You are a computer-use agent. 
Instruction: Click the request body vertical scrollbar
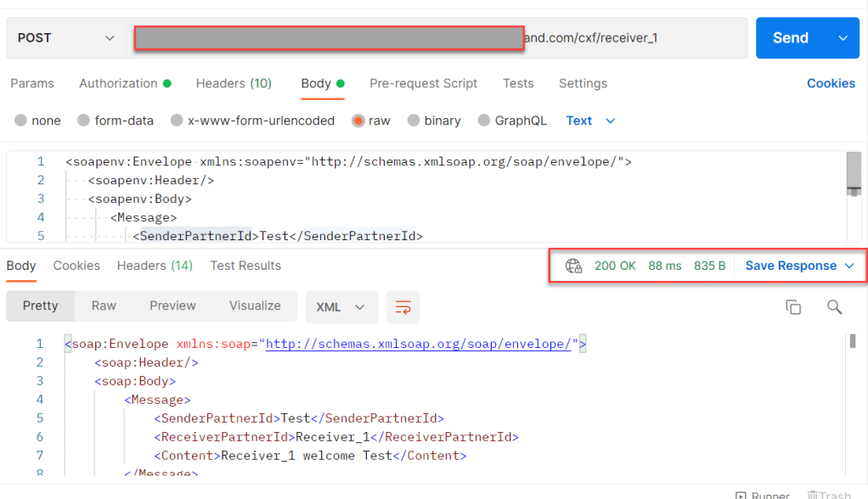click(x=854, y=174)
